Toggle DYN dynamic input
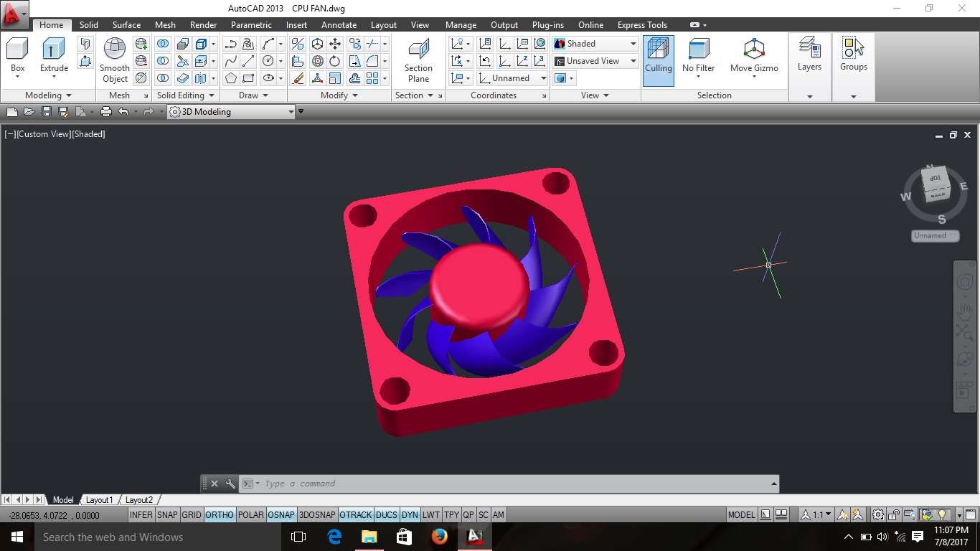This screenshot has height=551, width=980. 410,514
